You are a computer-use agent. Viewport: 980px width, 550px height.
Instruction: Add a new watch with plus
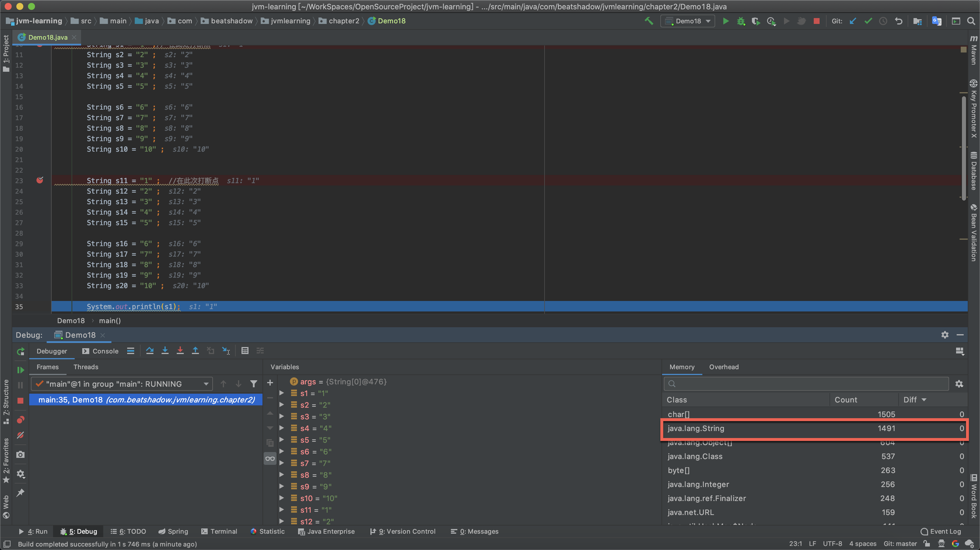tap(270, 383)
